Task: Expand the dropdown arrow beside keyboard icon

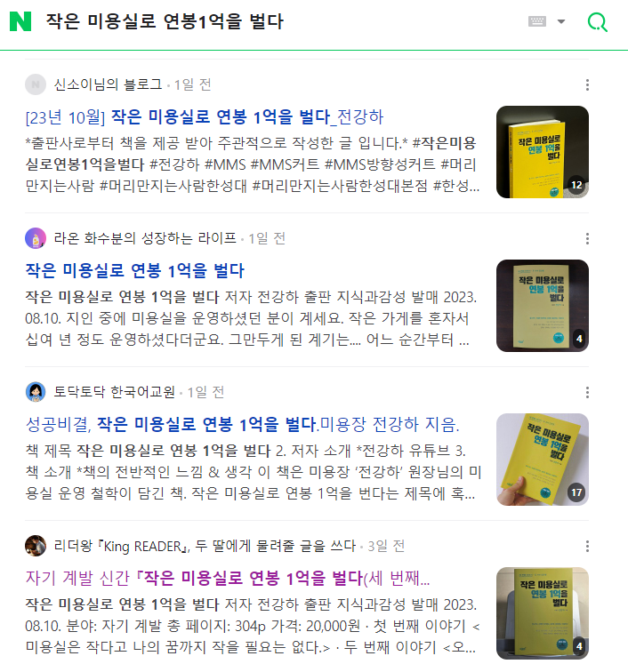Action: (x=561, y=21)
